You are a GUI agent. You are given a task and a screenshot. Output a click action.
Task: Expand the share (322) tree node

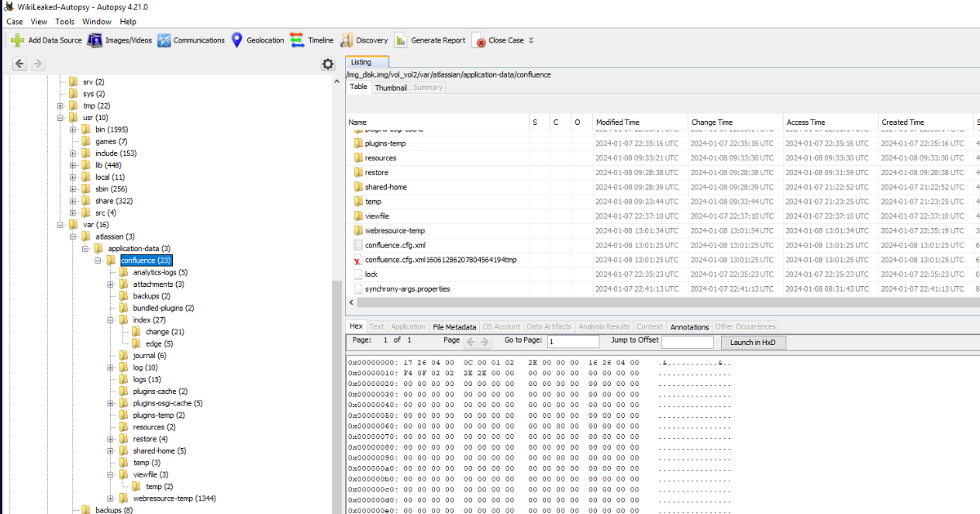[73, 201]
